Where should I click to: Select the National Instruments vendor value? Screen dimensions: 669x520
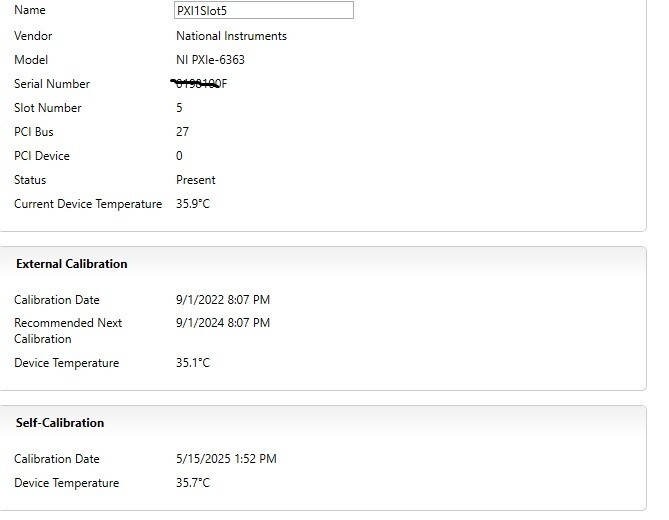(x=231, y=36)
